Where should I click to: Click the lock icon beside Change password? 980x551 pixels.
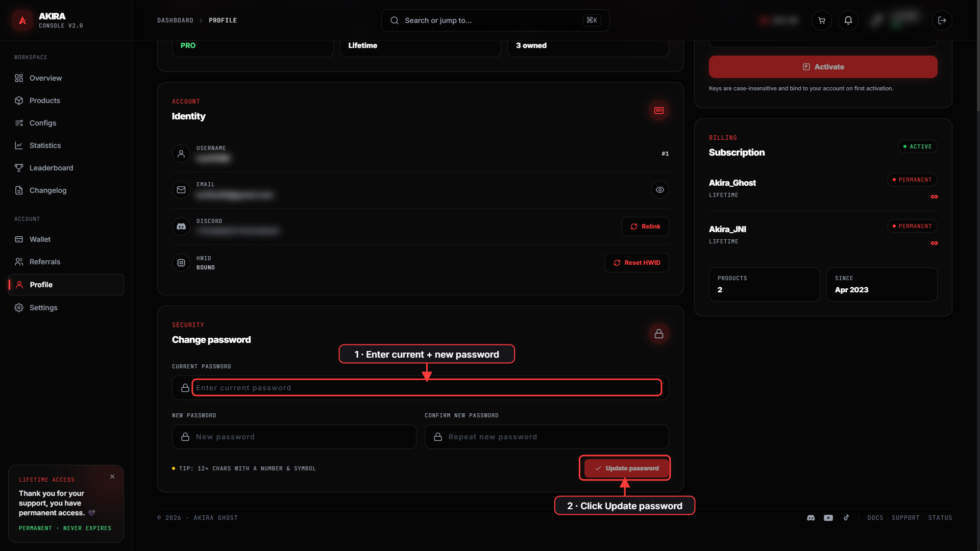coord(659,334)
